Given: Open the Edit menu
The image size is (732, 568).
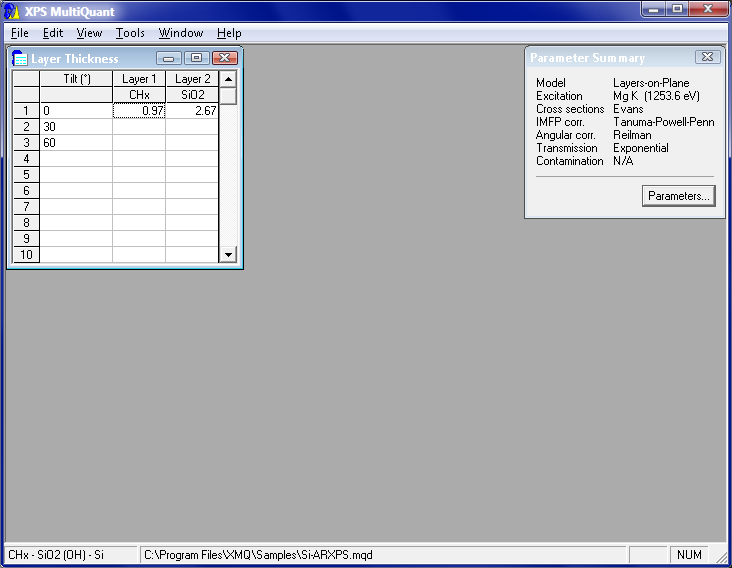Looking at the screenshot, I should 53,33.
